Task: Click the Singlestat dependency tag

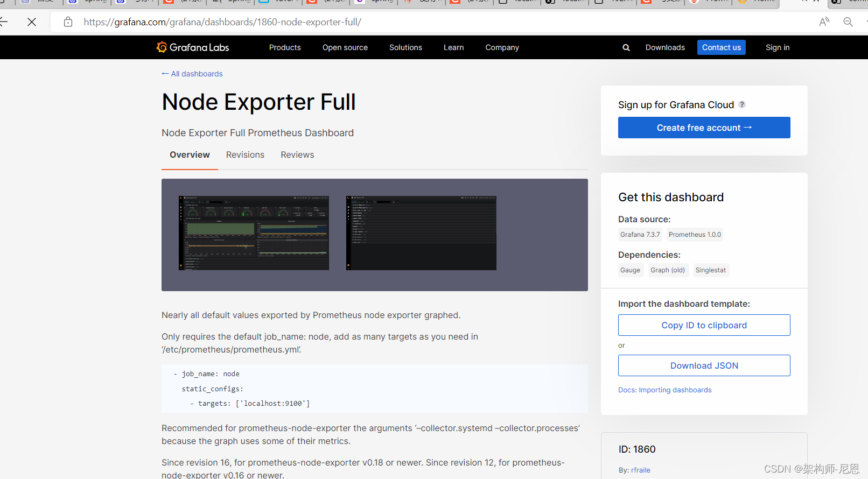Action: 710,270
